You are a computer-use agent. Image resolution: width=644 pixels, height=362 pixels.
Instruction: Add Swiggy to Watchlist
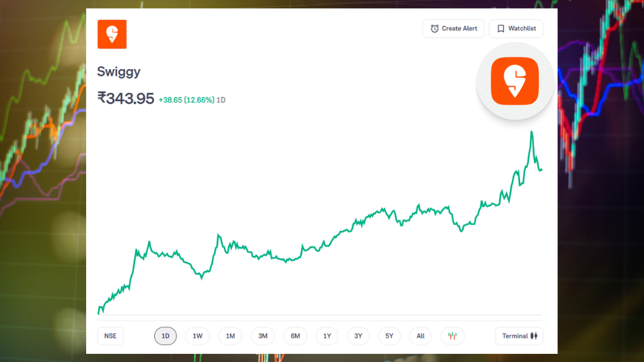516,29
